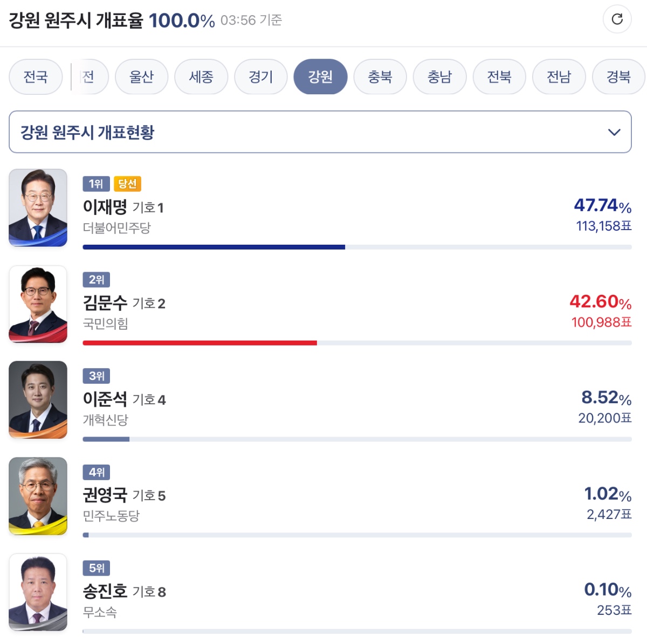Select the 경북 region tab
Image resolution: width=647 pixels, height=644 pixels.
618,77
